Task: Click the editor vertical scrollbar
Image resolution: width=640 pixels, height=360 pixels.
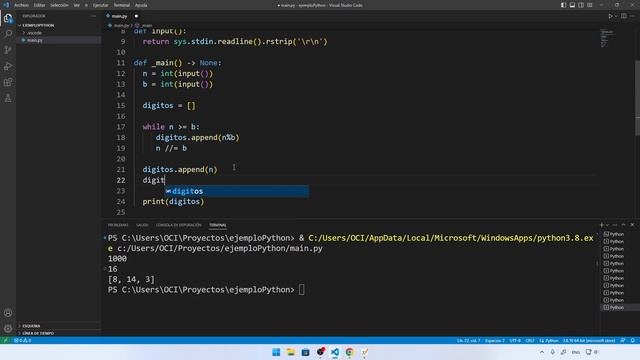Action: coord(637,98)
